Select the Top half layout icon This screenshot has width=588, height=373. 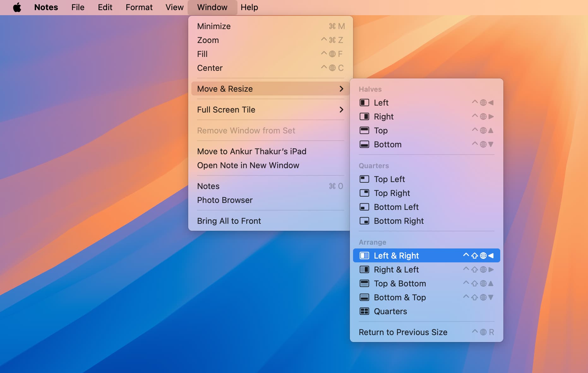364,131
